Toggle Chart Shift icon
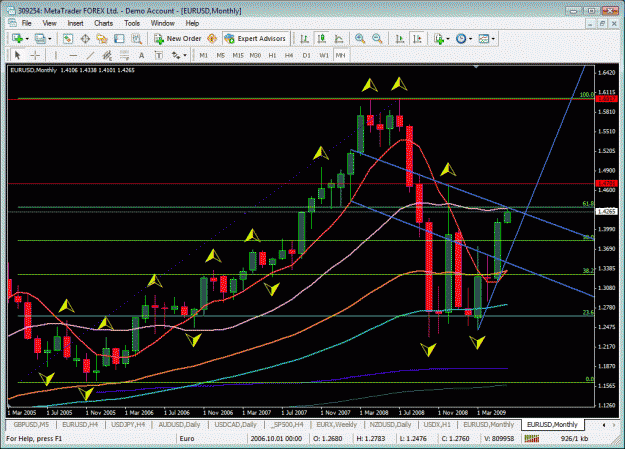Screen dimensions: 625x449 (417, 39)
